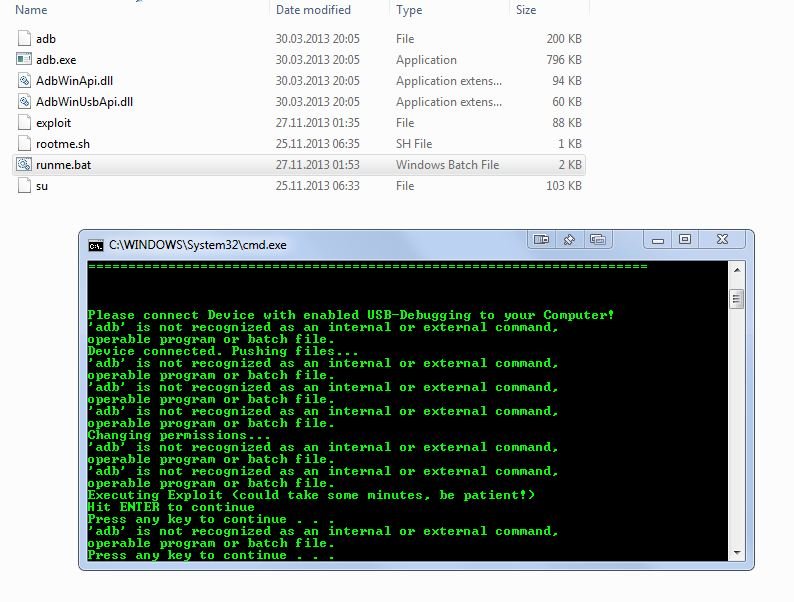The width and height of the screenshot is (794, 602).
Task: Click the su file icon
Action: (x=24, y=186)
